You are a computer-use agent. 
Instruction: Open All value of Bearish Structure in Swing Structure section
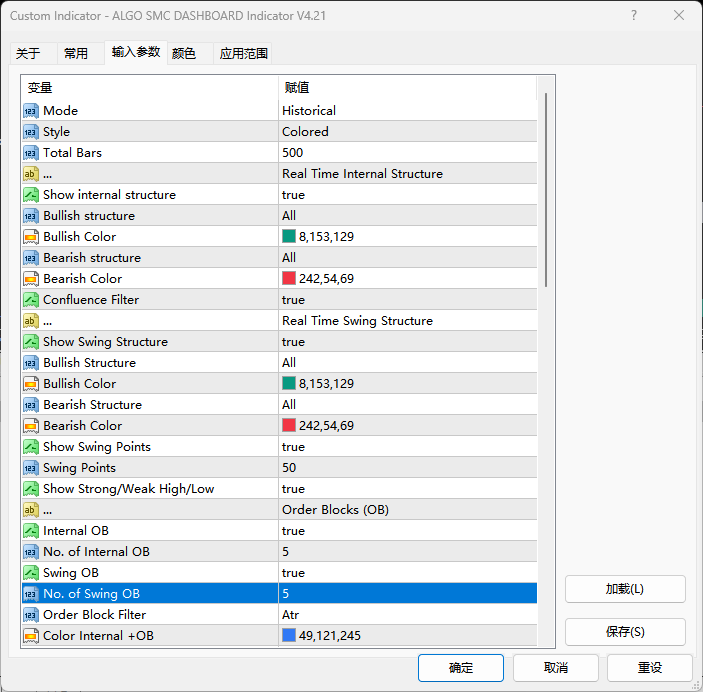[x=408, y=405]
